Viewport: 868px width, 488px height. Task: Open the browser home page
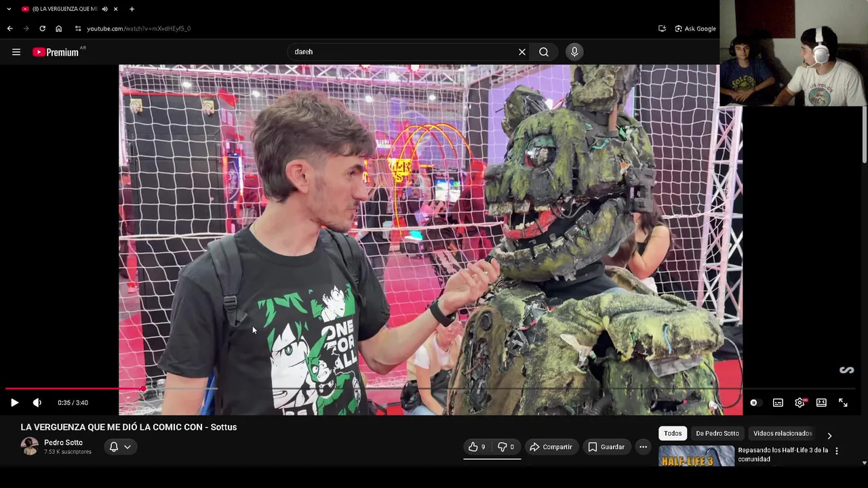[58, 28]
